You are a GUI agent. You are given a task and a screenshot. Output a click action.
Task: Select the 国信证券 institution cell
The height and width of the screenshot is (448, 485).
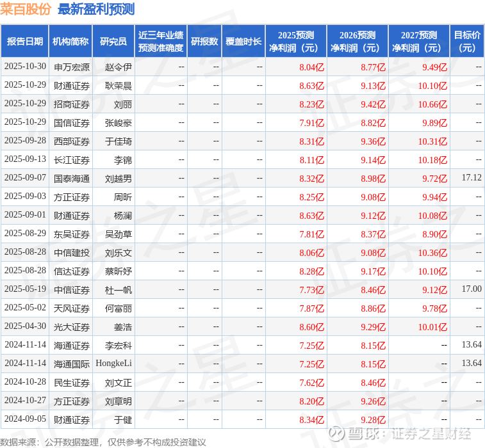[72, 123]
